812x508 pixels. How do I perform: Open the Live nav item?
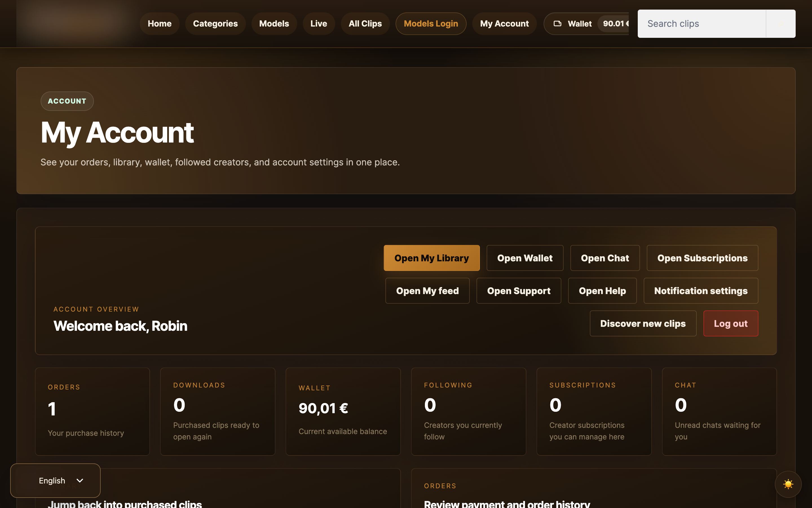point(319,23)
